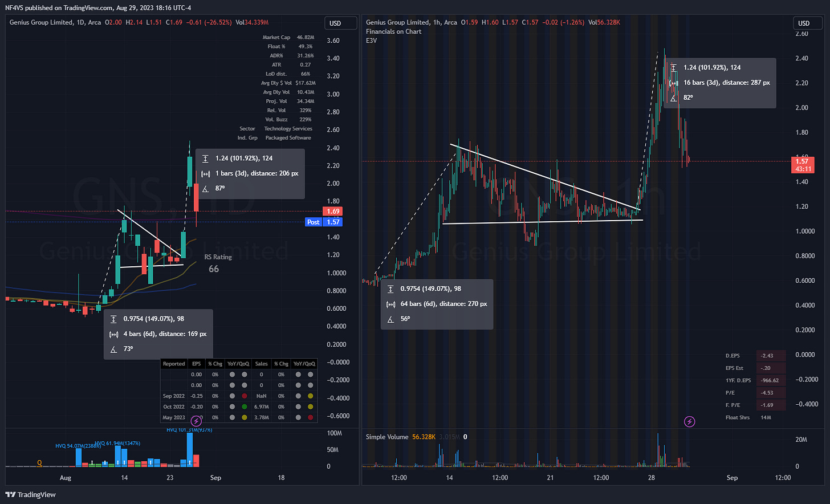Select the "Simple Volume" indicator label

tap(387, 437)
